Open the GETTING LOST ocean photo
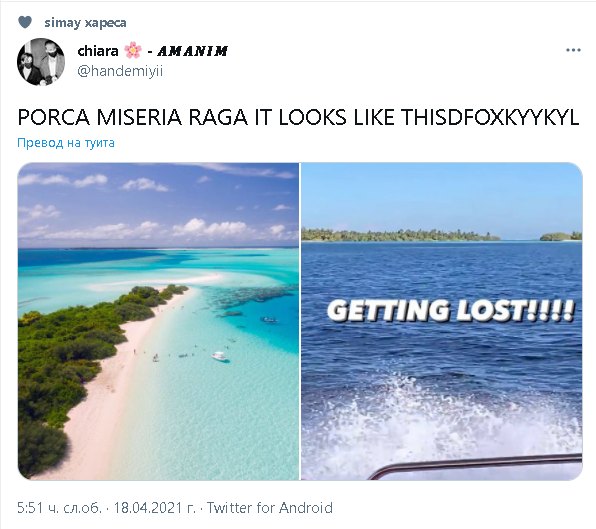Screen dimensions: 596x529 (x=442, y=321)
